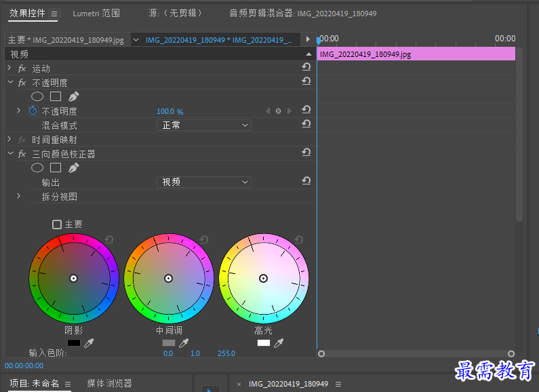Reset the 输出 parameter
Image resolution: width=539 pixels, height=392 pixels.
pyautogui.click(x=306, y=180)
